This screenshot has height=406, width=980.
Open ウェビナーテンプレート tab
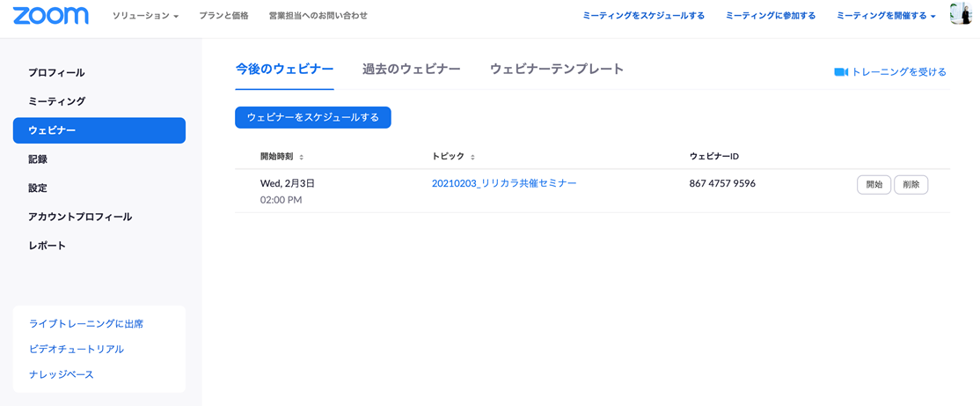[556, 69]
